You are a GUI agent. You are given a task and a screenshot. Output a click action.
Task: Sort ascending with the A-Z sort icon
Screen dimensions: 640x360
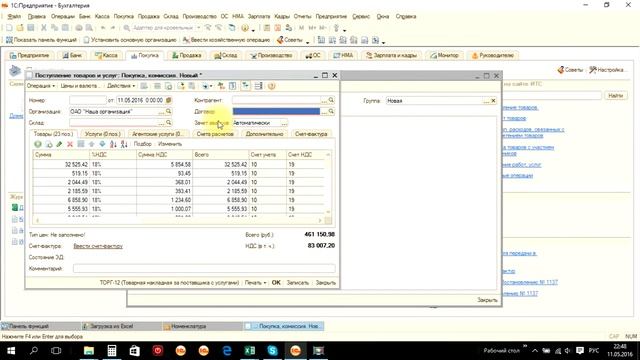113,144
